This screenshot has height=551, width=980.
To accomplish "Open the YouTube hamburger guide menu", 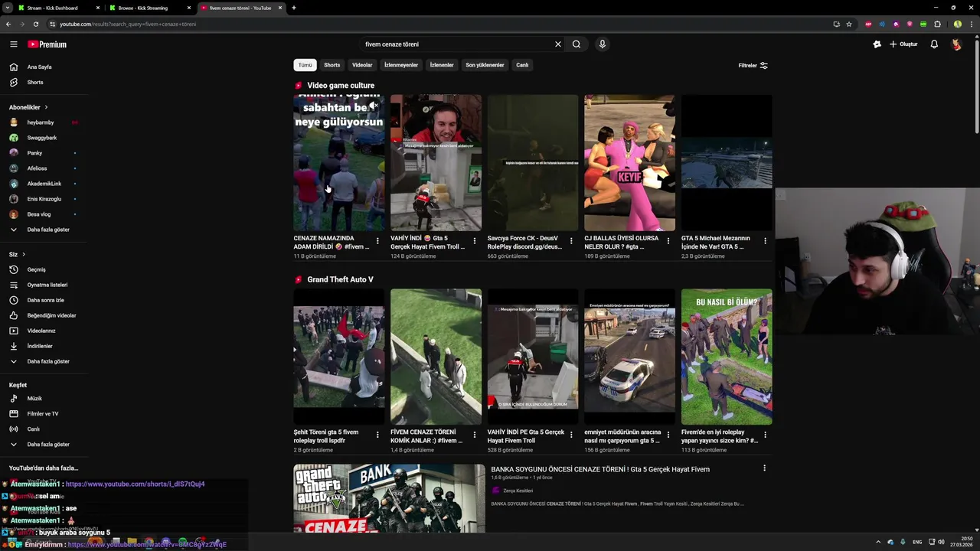I will [13, 44].
